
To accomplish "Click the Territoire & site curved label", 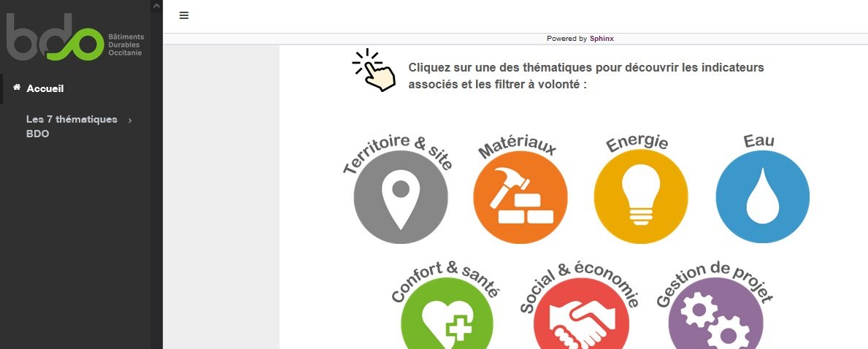I will [x=397, y=153].
